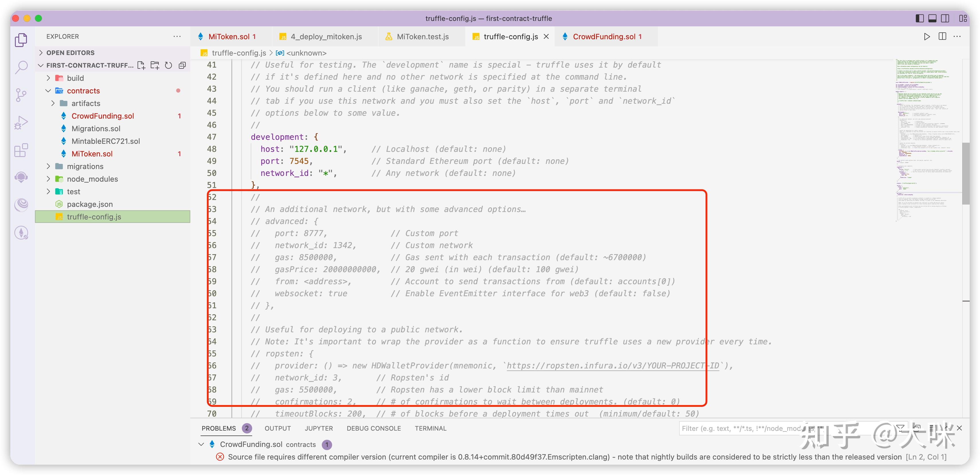Split the editor to the right

point(942,36)
